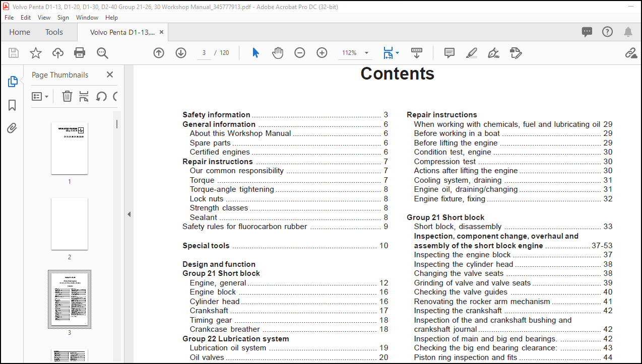This screenshot has width=642, height=364.
Task: Add the document to starred files
Action: pos(36,53)
